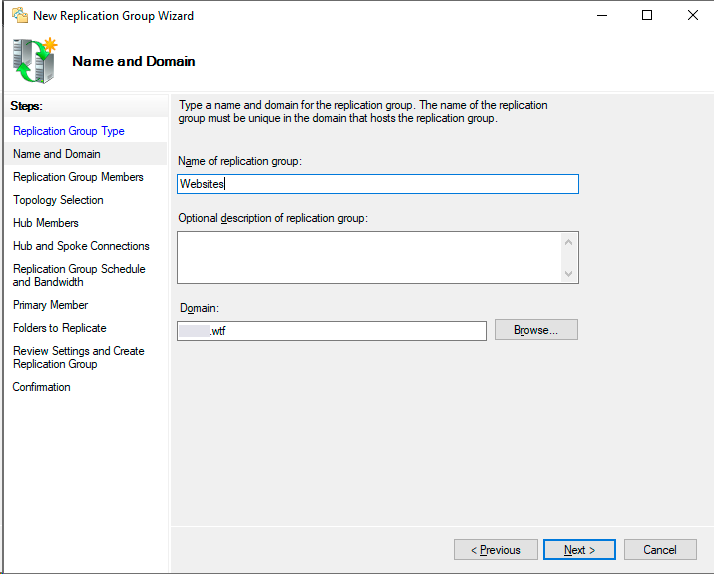Click the Primary Member step
The width and height of the screenshot is (714, 574).
[x=51, y=305]
